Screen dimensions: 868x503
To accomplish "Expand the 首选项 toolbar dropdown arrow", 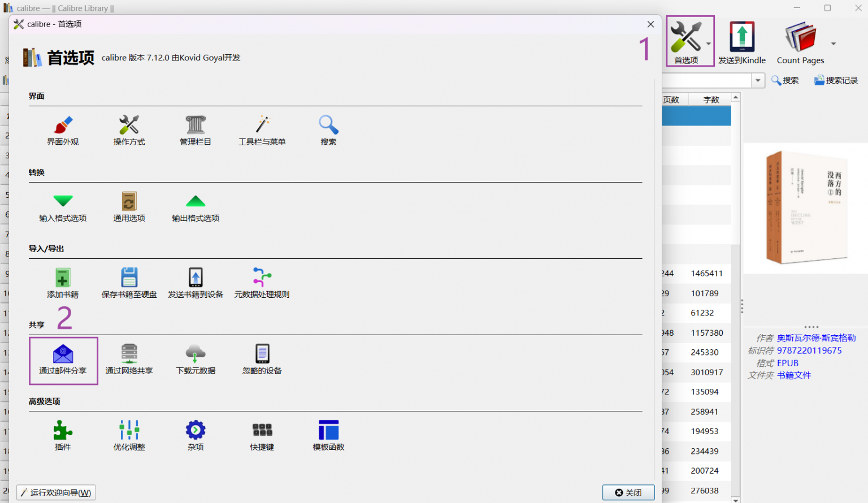I will coord(708,44).
